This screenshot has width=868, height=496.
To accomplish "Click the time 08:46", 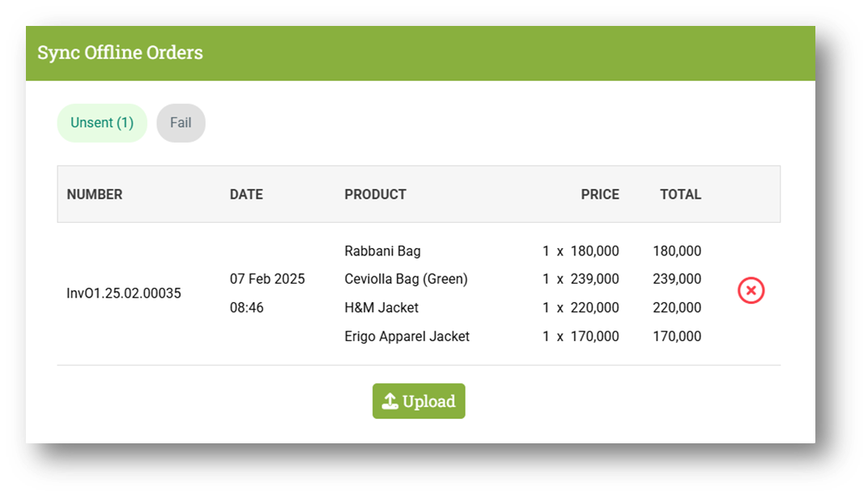I will (247, 308).
